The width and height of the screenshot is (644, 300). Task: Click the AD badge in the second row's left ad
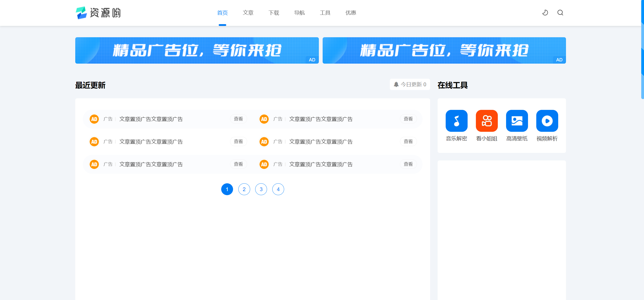click(94, 142)
